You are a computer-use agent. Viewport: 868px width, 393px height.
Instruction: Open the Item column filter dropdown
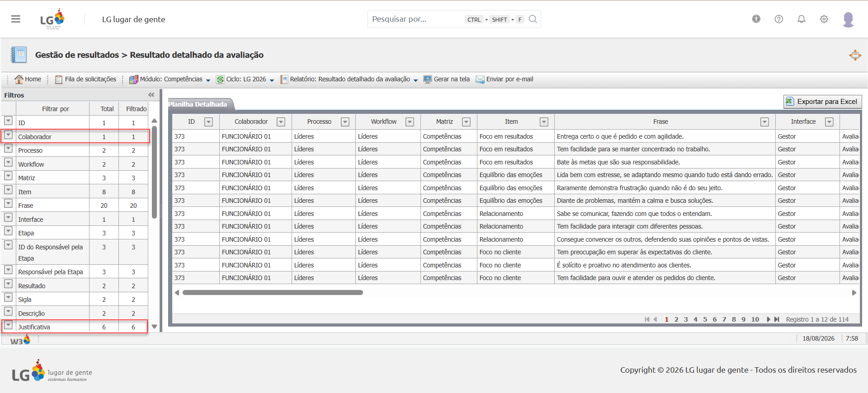tap(544, 122)
